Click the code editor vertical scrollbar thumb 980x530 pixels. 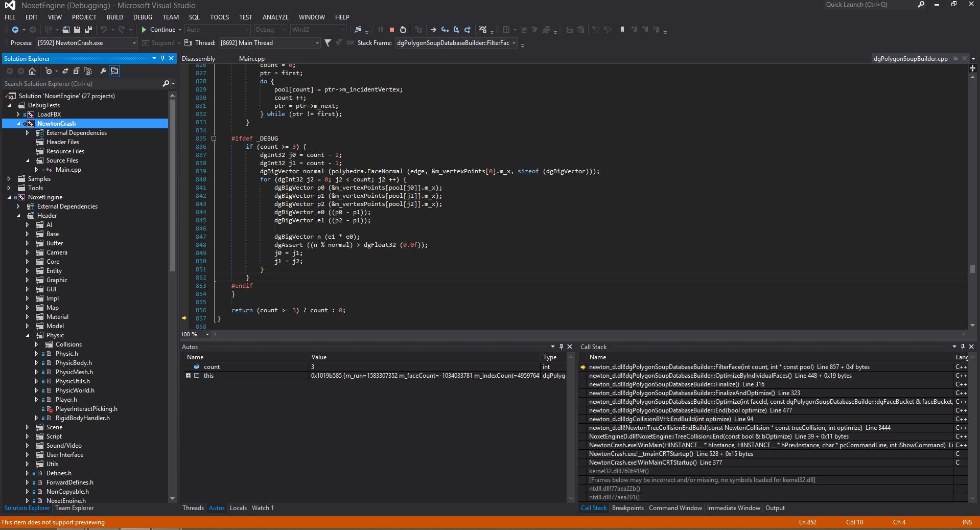pos(972,269)
